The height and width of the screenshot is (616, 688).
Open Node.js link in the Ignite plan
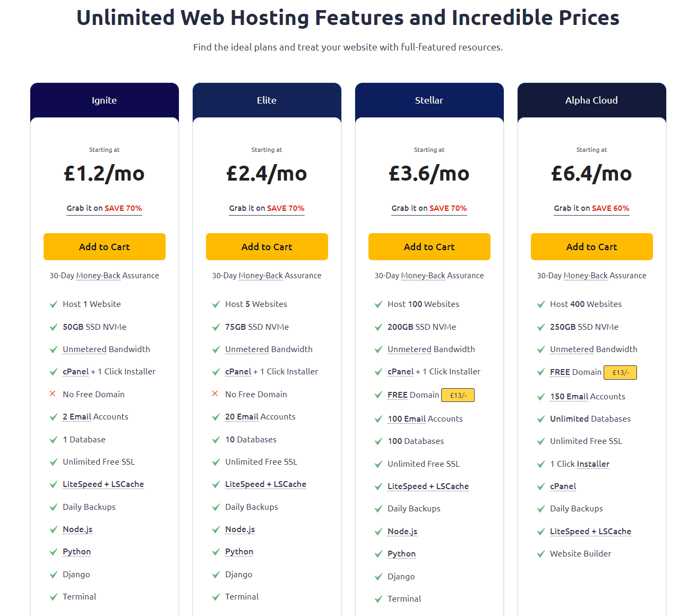click(78, 529)
